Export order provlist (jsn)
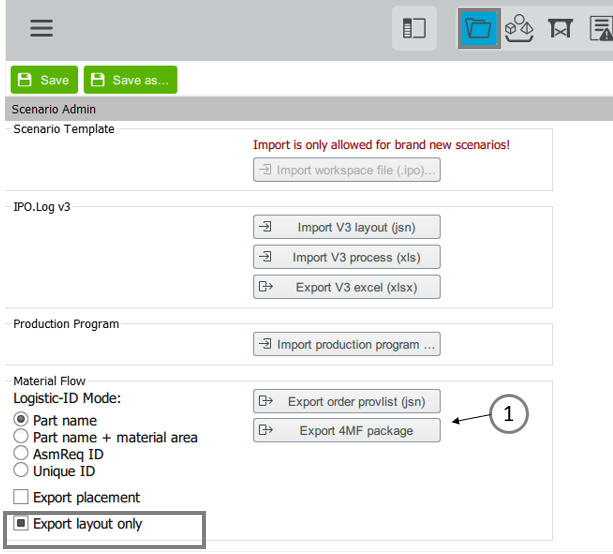 click(347, 401)
